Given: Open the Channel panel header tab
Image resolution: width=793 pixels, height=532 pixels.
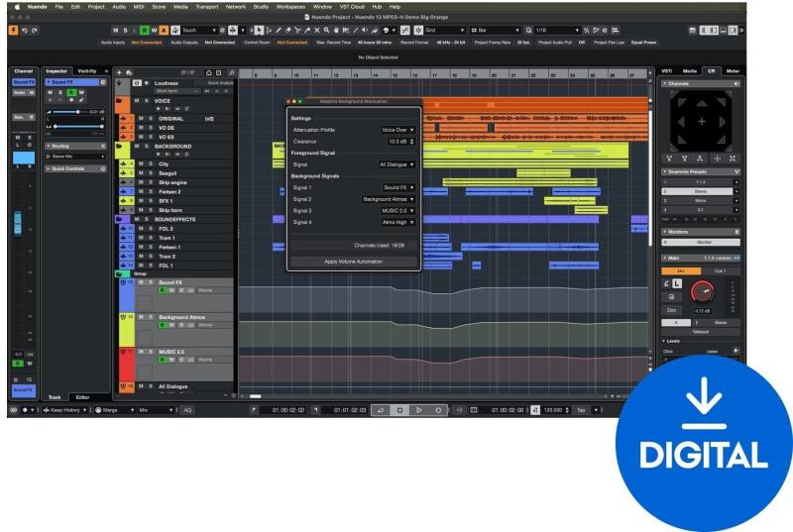Looking at the screenshot, I should coord(24,71).
